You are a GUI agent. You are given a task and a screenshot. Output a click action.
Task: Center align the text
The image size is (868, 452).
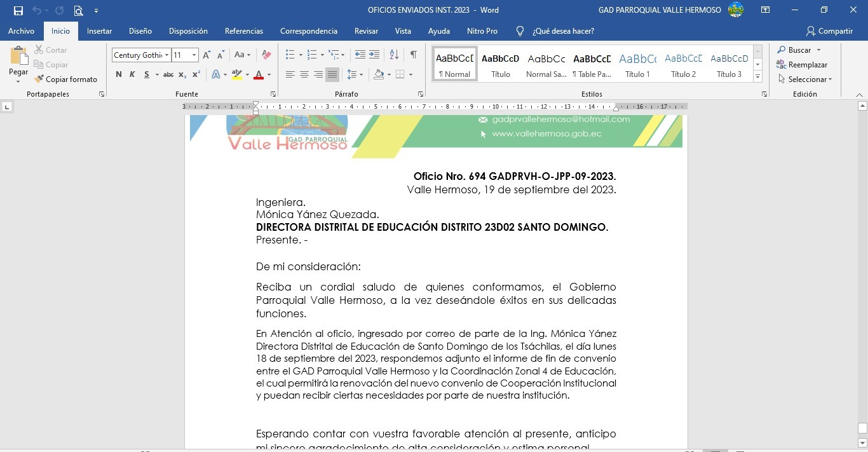click(x=304, y=75)
